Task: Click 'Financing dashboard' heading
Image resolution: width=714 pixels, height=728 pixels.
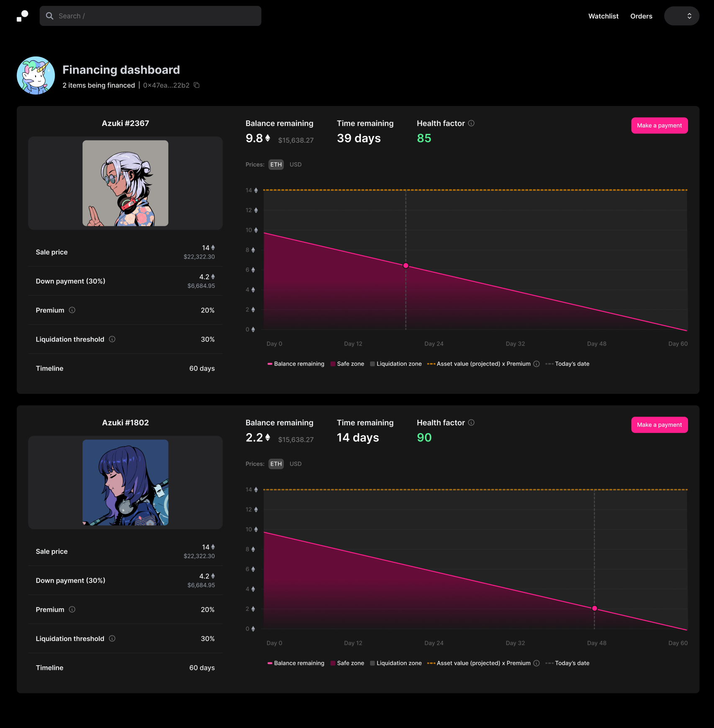Action: pos(121,70)
